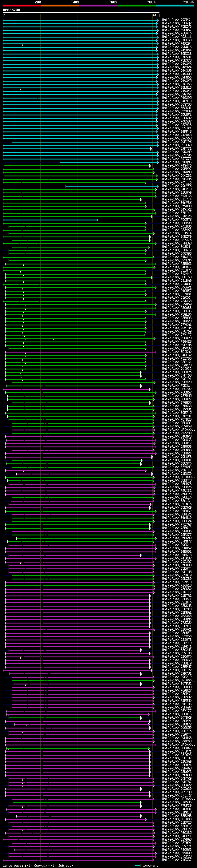Select hit UniRef100_A5C5T6 label
The height and width of the screenshot is (868, 197).
tap(177, 220)
